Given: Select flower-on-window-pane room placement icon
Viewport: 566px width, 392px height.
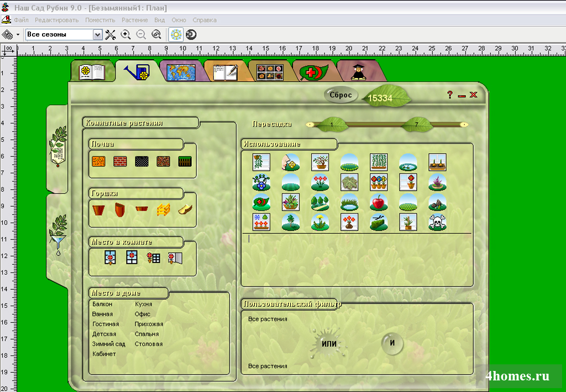Looking at the screenshot, I should coord(132,257).
